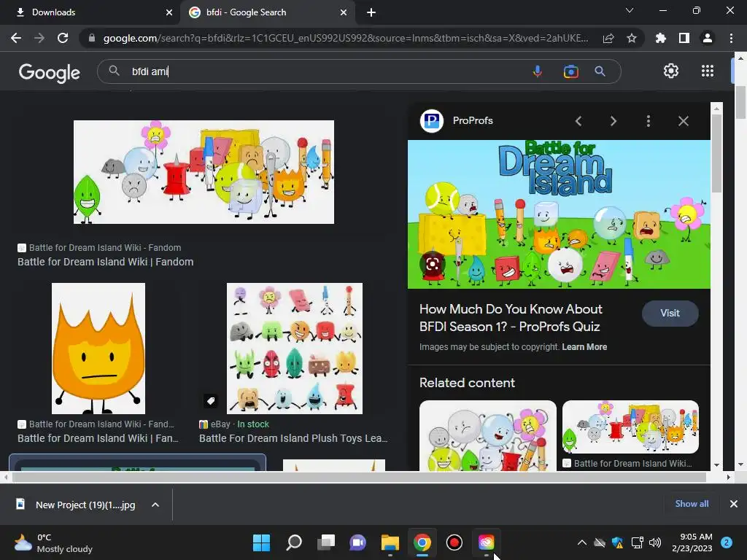
Task: Open the system volume control
Action: point(655,542)
